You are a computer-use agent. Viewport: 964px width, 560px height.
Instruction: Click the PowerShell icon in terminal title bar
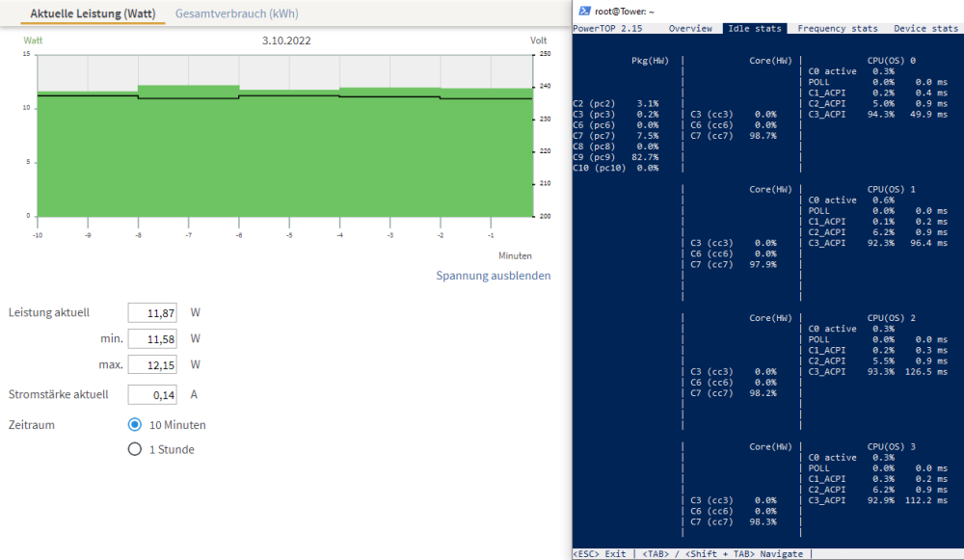pos(585,11)
